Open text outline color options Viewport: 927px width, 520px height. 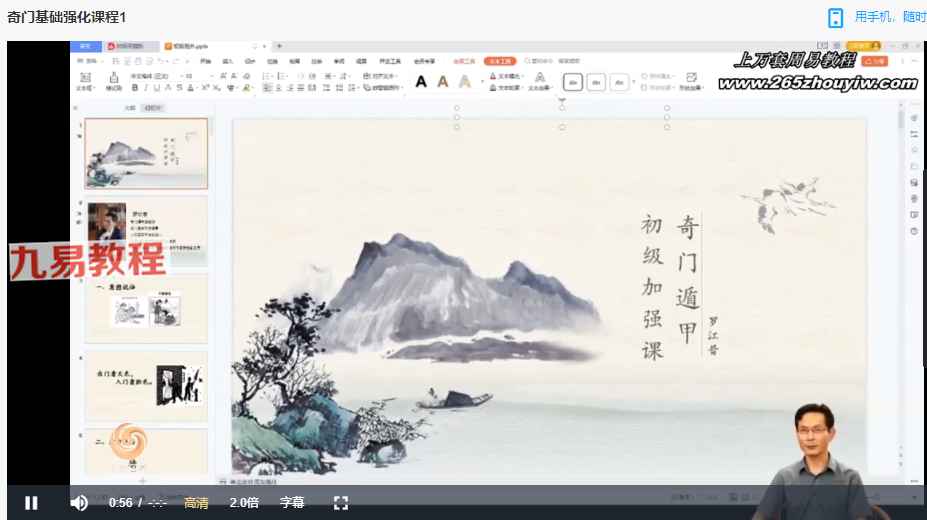506,87
